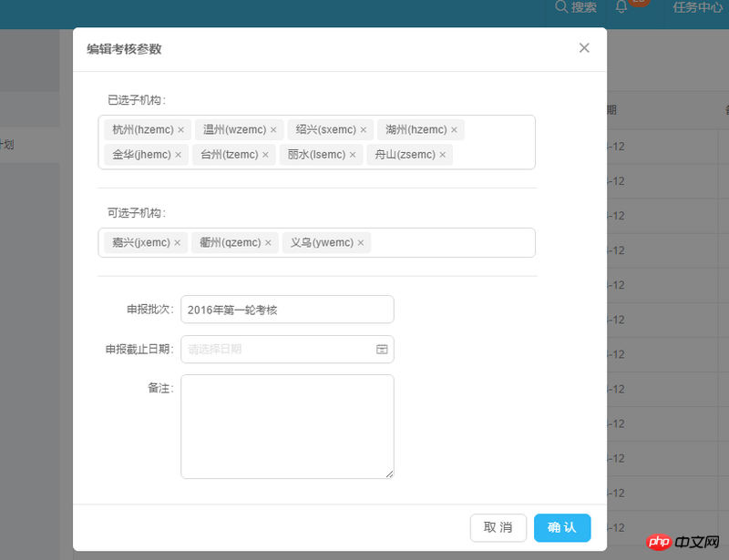Remove the 丽水(lsemc) tag
The image size is (729, 560).
pos(353,155)
